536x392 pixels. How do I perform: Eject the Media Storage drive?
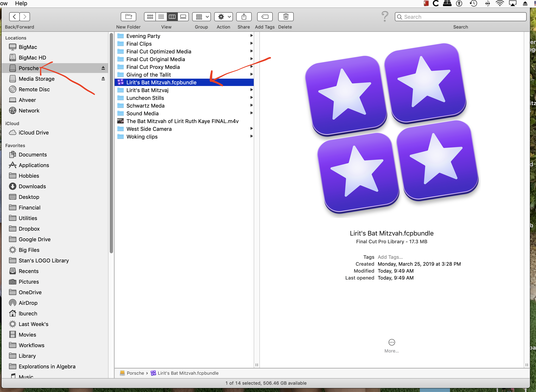click(x=103, y=78)
